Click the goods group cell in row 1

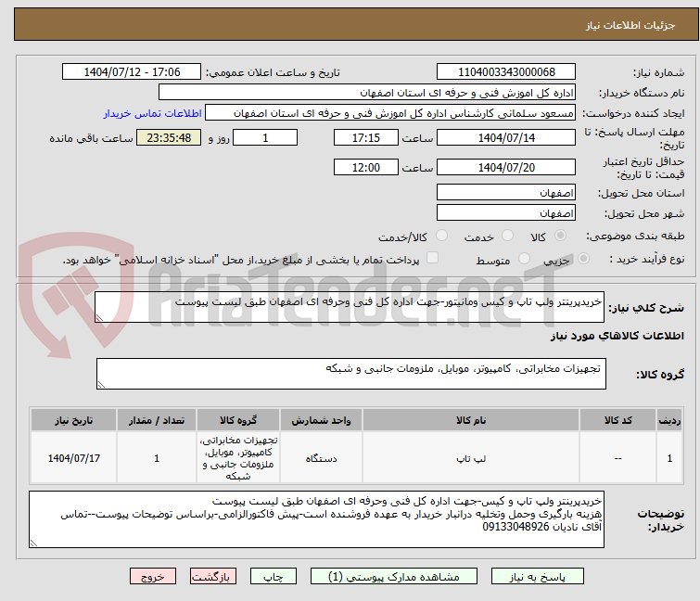pos(238,458)
